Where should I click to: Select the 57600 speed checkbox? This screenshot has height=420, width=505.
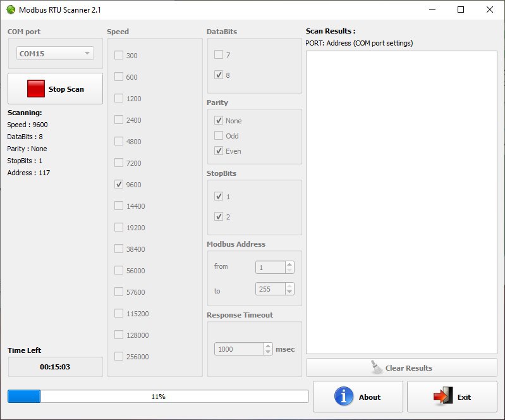(119, 292)
